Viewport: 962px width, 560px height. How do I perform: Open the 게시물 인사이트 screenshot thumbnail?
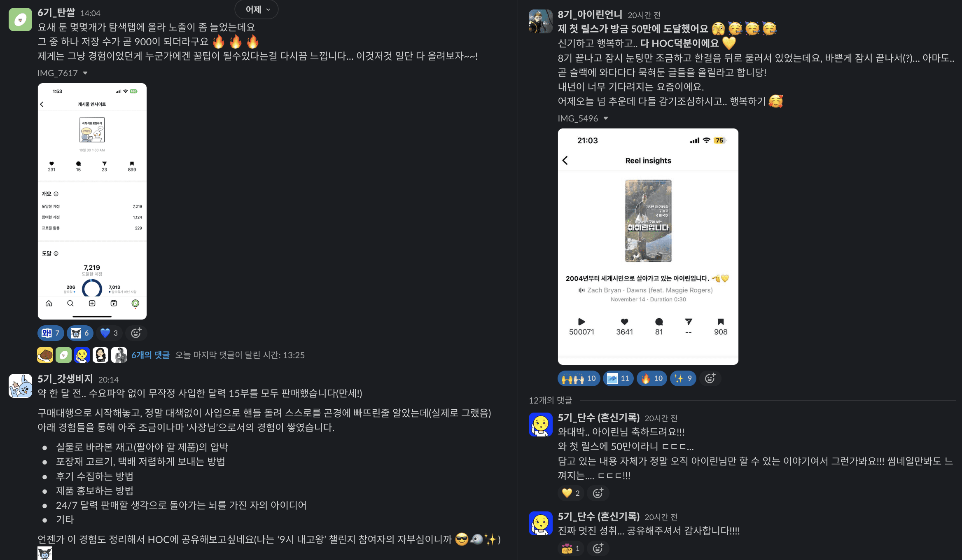(x=92, y=201)
